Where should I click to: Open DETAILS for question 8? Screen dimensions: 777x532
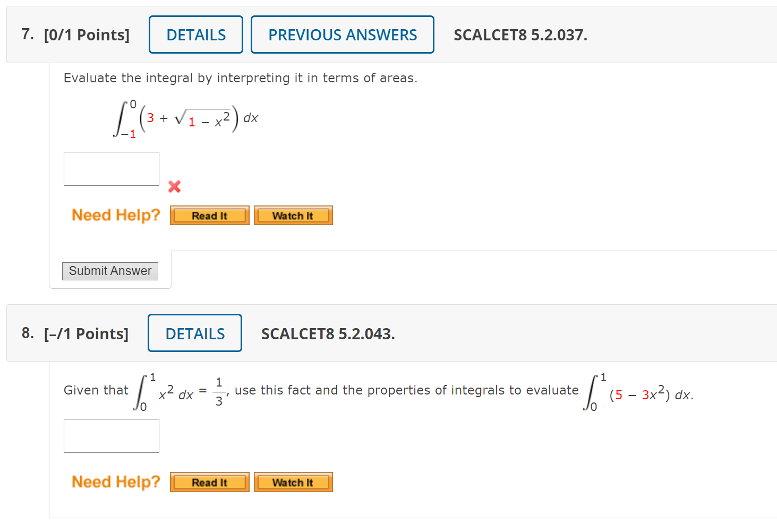tap(194, 333)
